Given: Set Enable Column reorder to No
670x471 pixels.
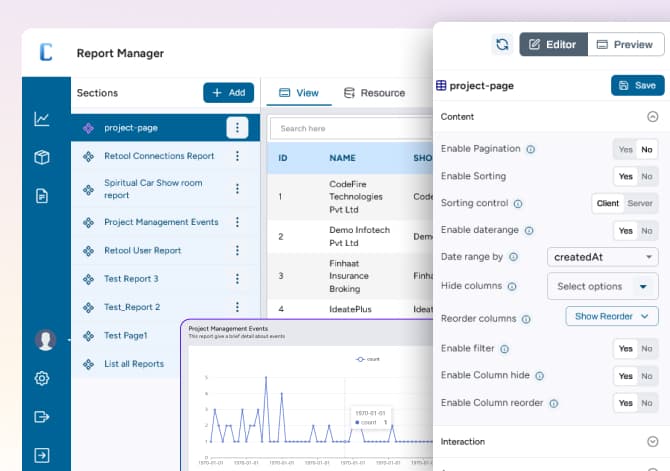Looking at the screenshot, I should [646, 403].
